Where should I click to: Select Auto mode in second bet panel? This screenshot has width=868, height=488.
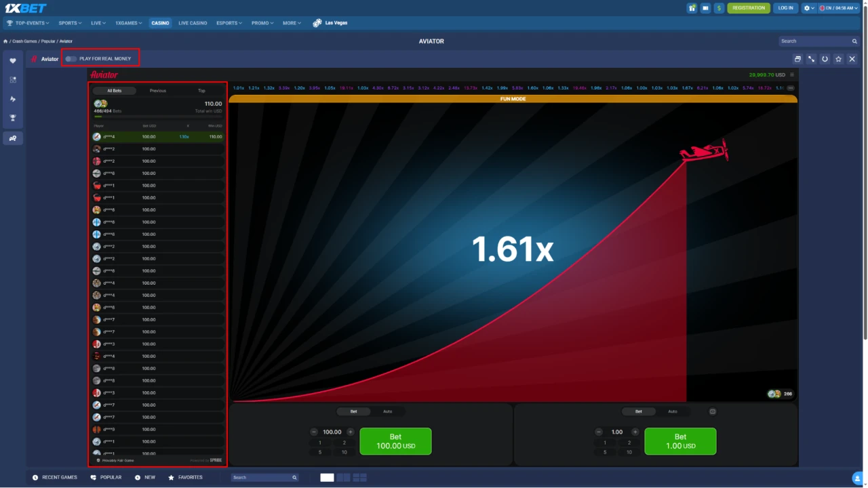[672, 411]
